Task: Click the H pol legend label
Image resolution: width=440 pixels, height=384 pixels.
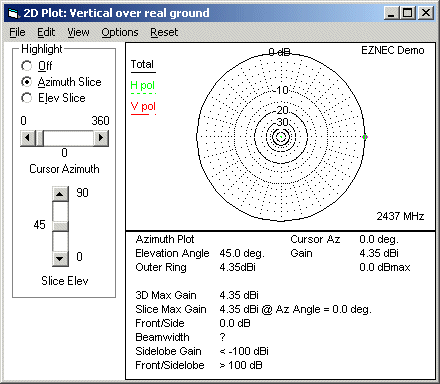Action: (x=143, y=86)
